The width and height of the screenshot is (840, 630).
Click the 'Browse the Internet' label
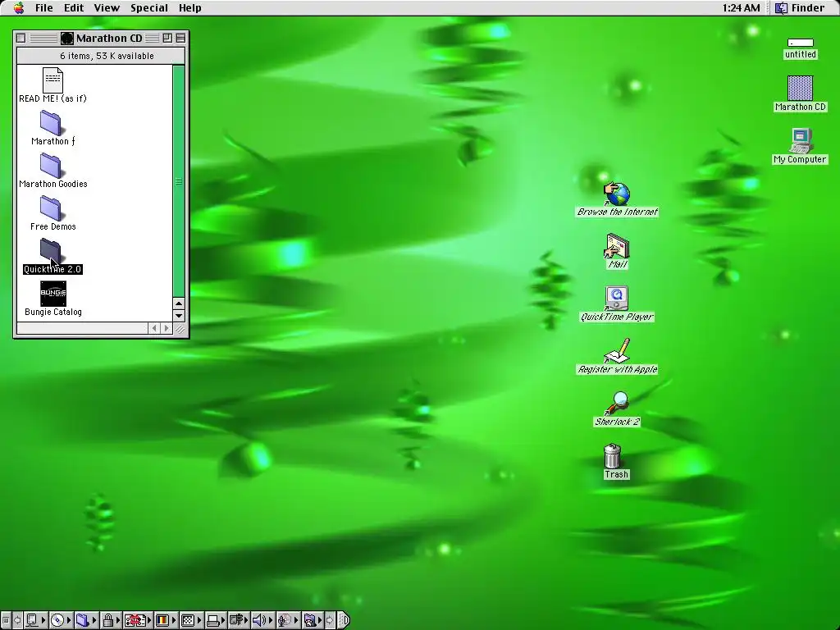[617, 212]
